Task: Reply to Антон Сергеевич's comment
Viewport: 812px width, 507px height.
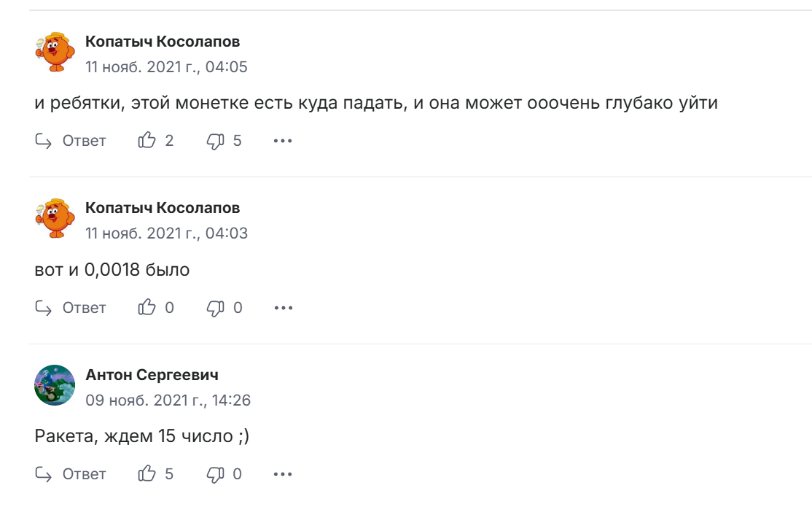Action: click(71, 474)
